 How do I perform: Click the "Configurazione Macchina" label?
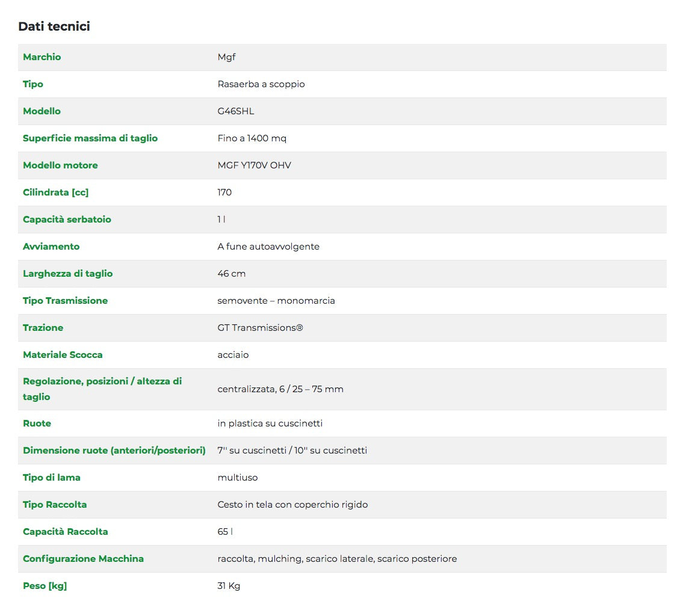[x=83, y=559]
